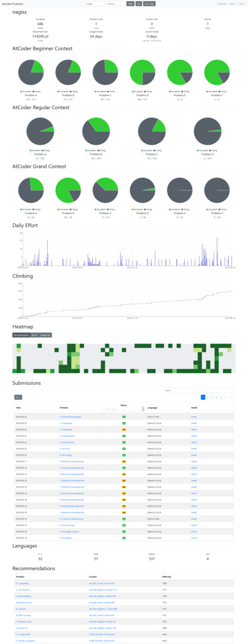Go to Submissions page 3
This screenshot has height=644, width=248.
(x=211, y=397)
